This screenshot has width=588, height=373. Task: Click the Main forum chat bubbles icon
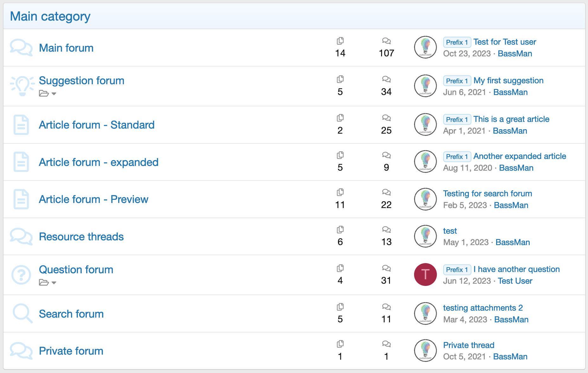[21, 47]
